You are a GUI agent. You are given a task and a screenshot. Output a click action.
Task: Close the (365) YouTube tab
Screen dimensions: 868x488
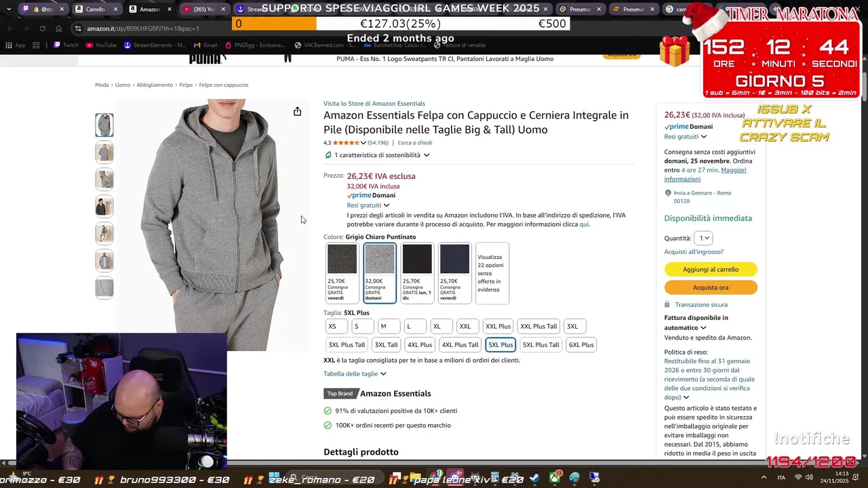pos(223,9)
